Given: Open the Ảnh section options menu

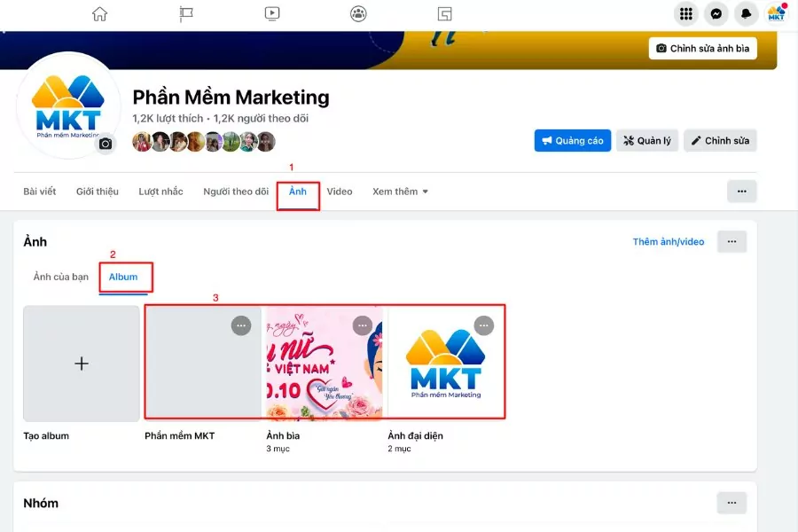Looking at the screenshot, I should [731, 241].
